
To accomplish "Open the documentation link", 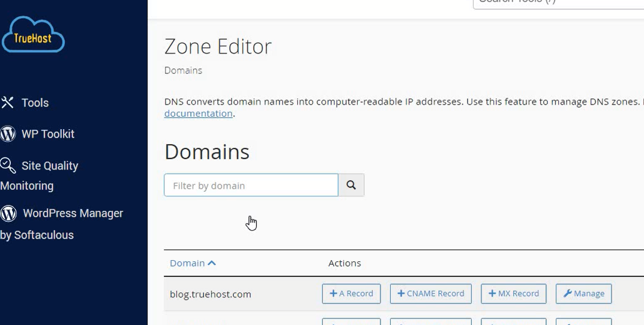I will click(199, 114).
